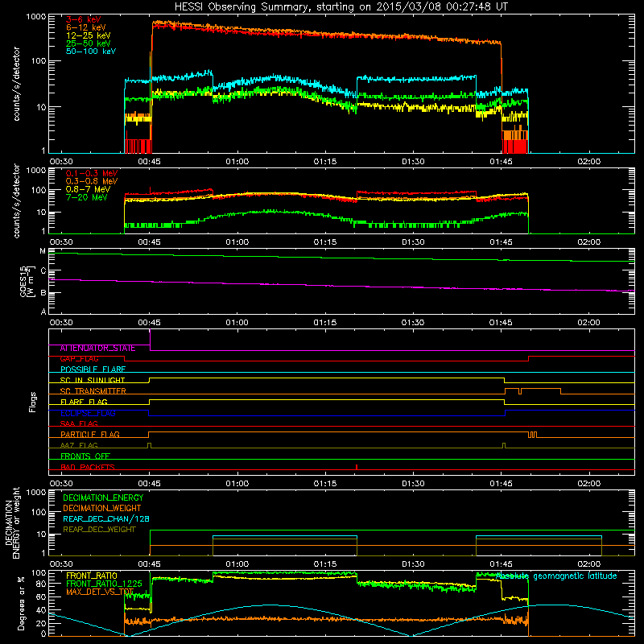Select the FLARE_FLAG label
The image size is (644, 644).
[84, 402]
